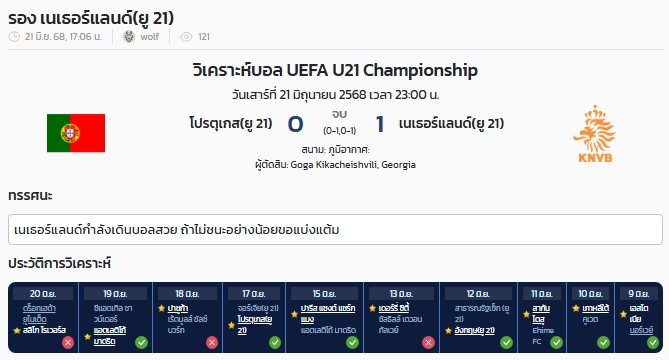Click the เนเธอร์แลนด์(ยู 21) team name

451,124
